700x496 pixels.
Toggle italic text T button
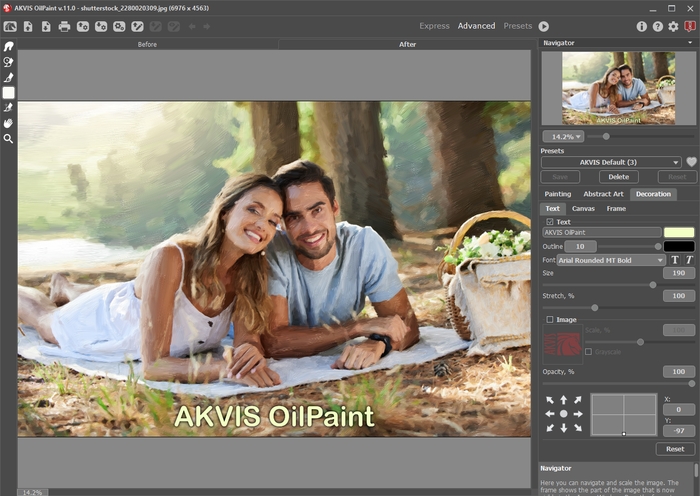(689, 260)
